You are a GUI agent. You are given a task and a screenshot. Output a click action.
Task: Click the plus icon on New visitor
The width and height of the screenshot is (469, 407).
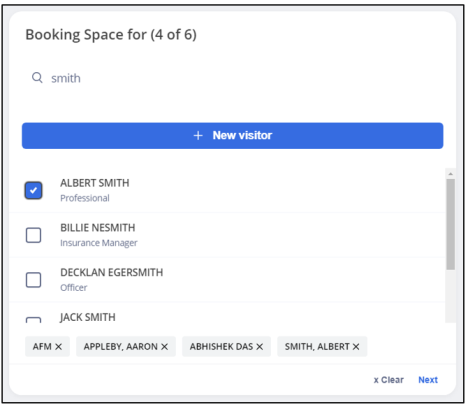click(x=198, y=135)
